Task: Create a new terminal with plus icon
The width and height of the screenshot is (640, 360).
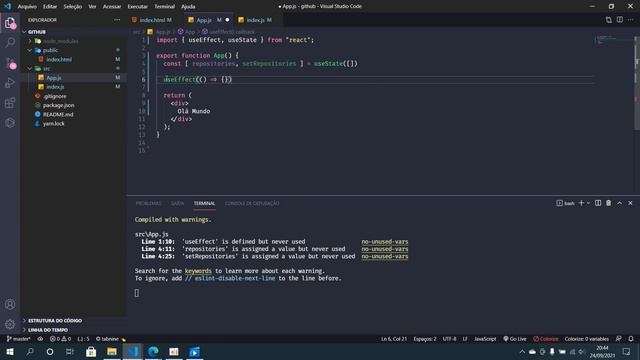Action: 581,203
